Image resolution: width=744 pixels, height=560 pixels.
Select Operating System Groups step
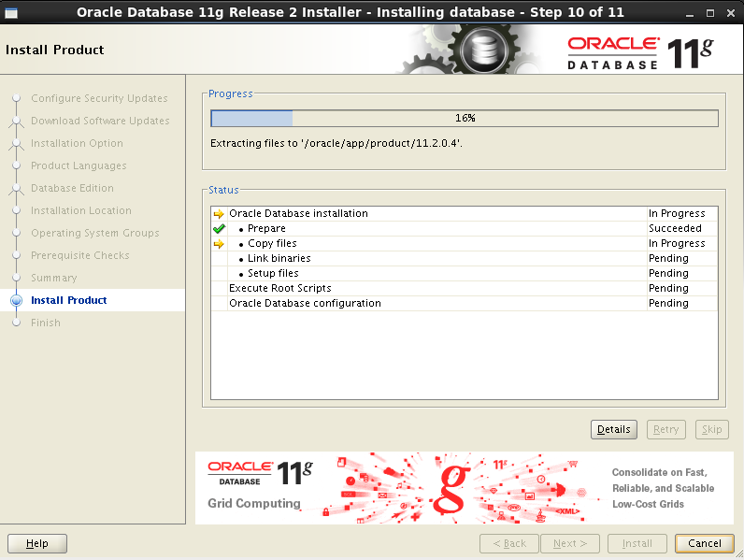tap(95, 233)
